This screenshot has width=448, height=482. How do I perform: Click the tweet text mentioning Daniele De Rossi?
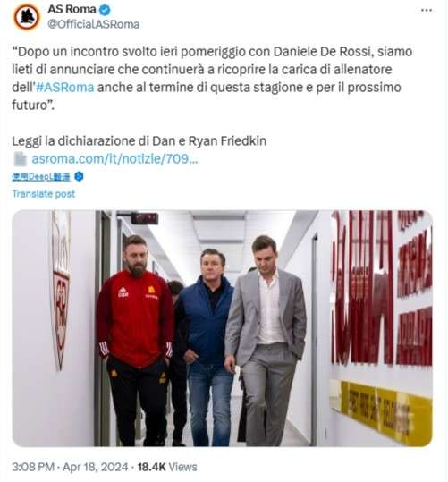point(212,78)
